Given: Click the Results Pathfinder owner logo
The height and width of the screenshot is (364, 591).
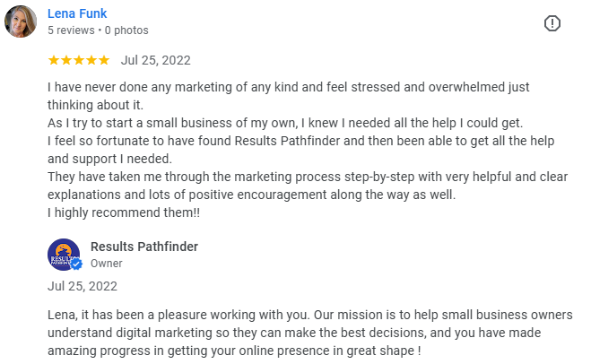Looking at the screenshot, I should point(64,255).
